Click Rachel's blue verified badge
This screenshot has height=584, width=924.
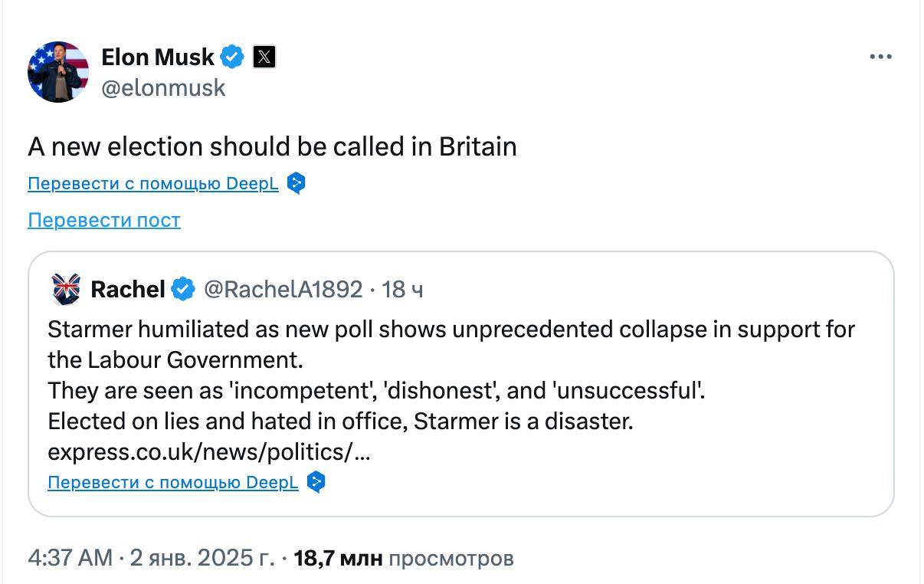(182, 289)
